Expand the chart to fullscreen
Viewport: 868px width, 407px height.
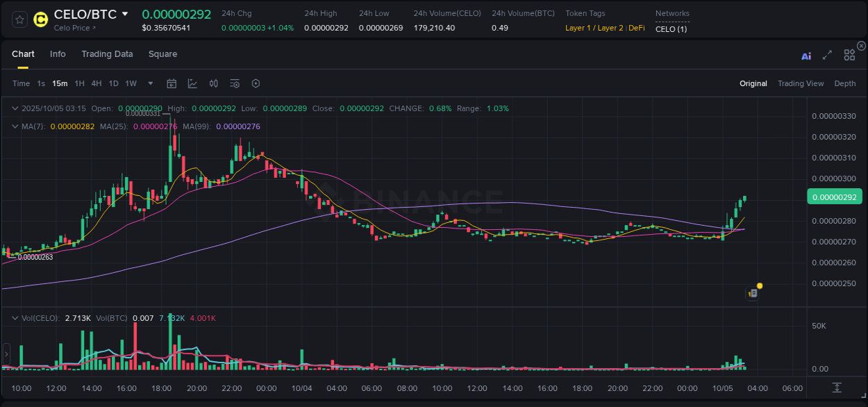[x=826, y=56]
